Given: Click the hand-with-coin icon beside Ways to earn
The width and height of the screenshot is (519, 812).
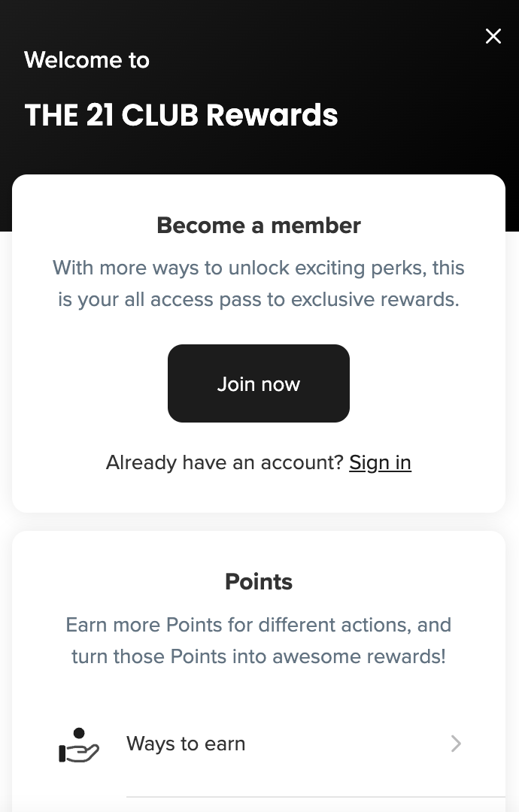Looking at the screenshot, I should (x=79, y=744).
